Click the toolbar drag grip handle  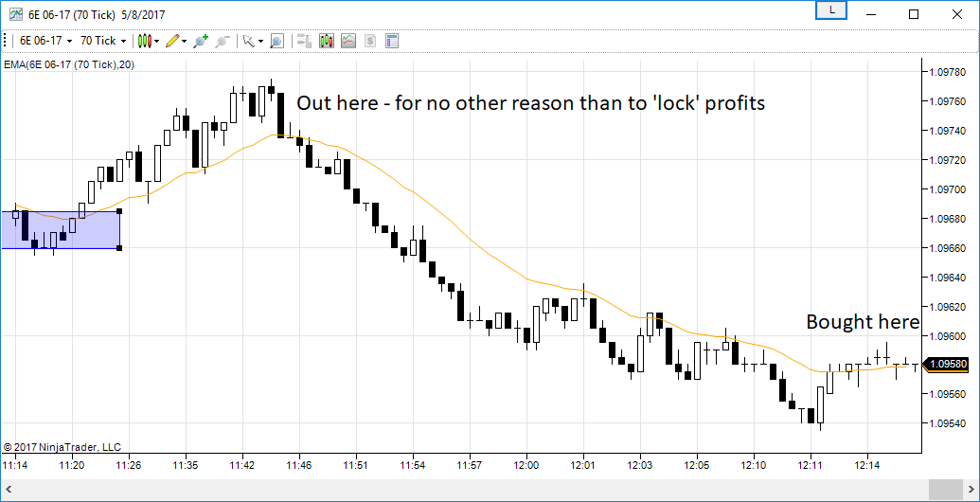(6, 42)
